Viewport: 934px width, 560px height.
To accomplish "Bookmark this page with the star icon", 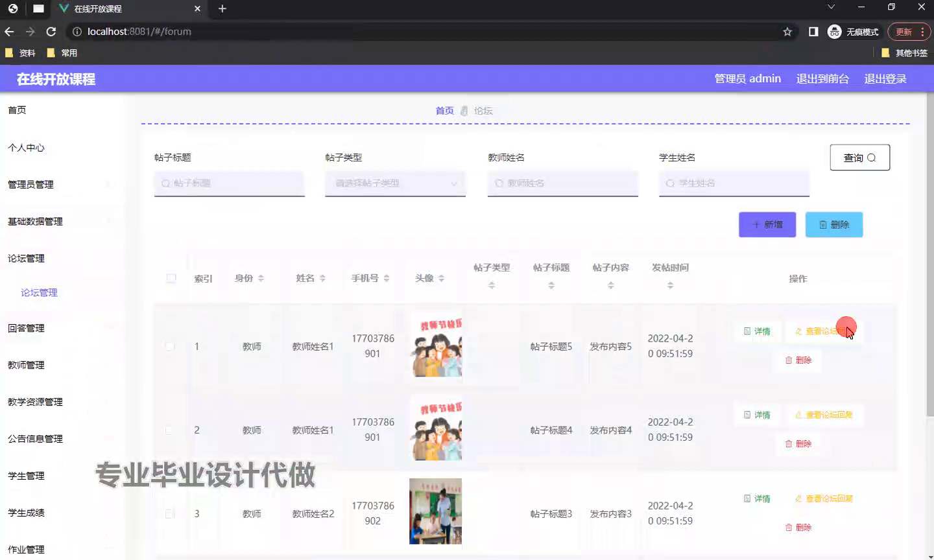I will (x=787, y=32).
